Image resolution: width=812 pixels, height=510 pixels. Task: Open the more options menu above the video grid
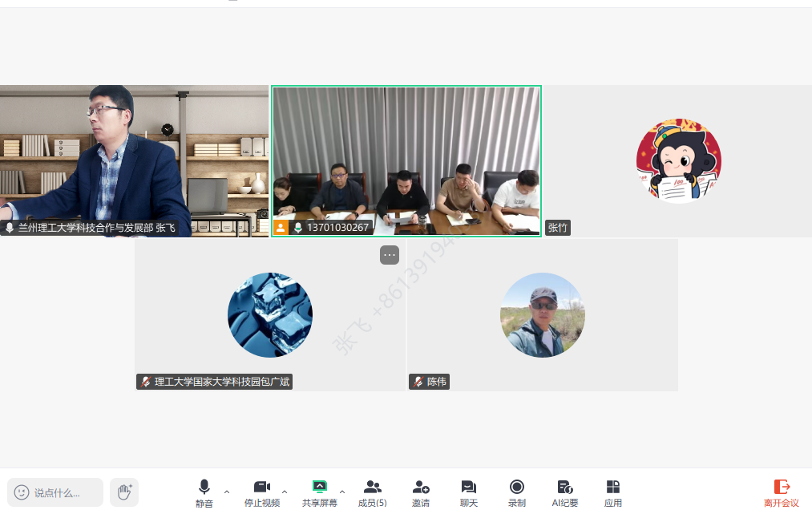click(389, 255)
